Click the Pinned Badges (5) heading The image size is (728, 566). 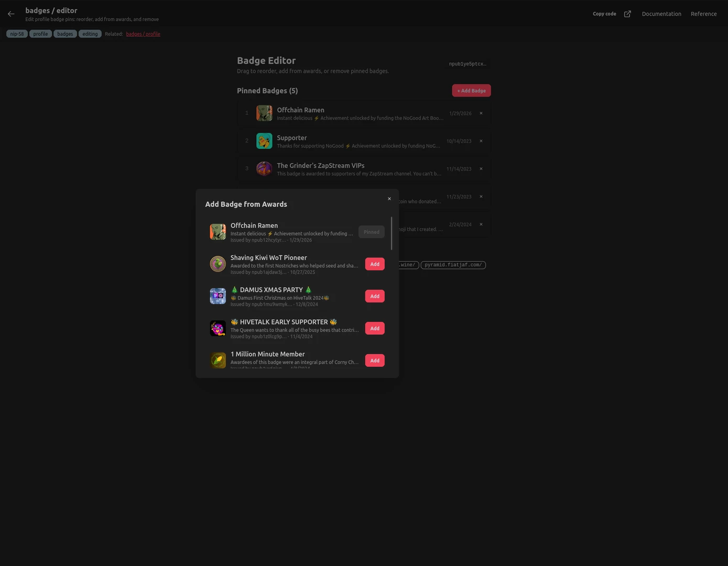click(267, 91)
